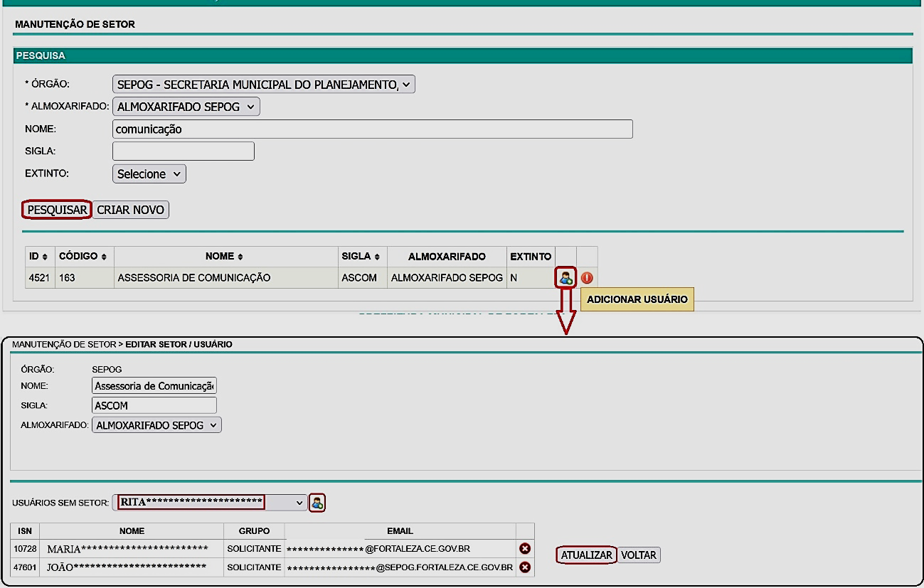Click the Voltar button

point(639,555)
